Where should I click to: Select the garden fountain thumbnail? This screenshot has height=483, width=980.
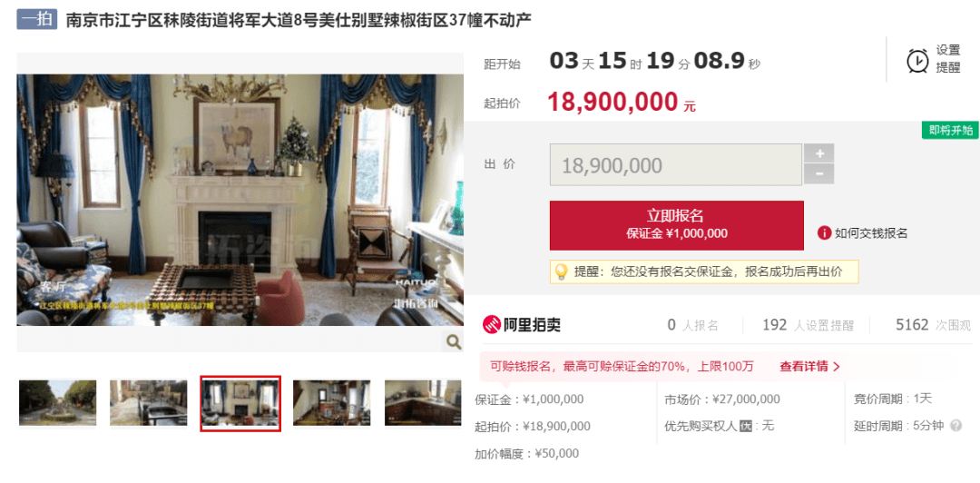(x=57, y=403)
